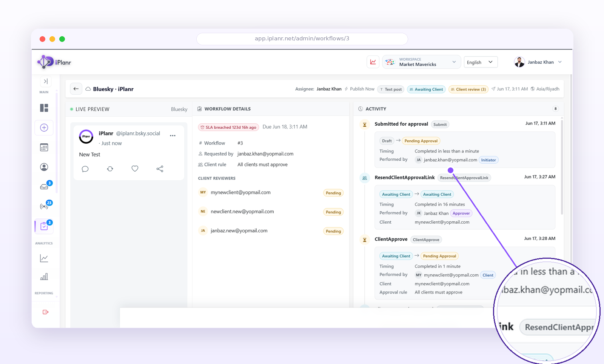Viewport: 604px width, 364px height.
Task: Select newclient.new@yopmail.com reviewer row
Action: tap(271, 212)
